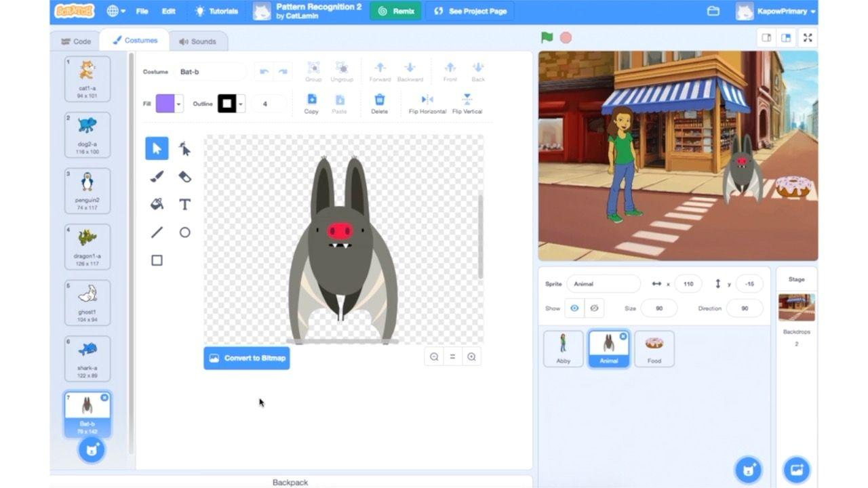Viewport: 868px width, 488px height.
Task: Pick the Fill bucket tool
Action: pos(157,204)
